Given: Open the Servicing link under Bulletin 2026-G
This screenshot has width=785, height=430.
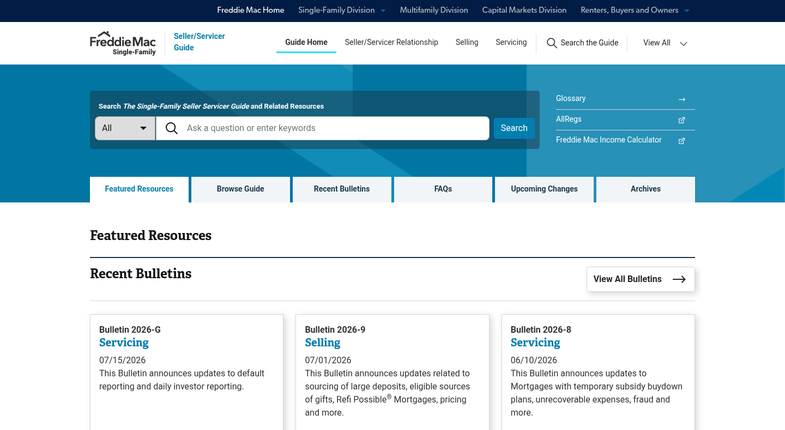Looking at the screenshot, I should click(x=124, y=343).
